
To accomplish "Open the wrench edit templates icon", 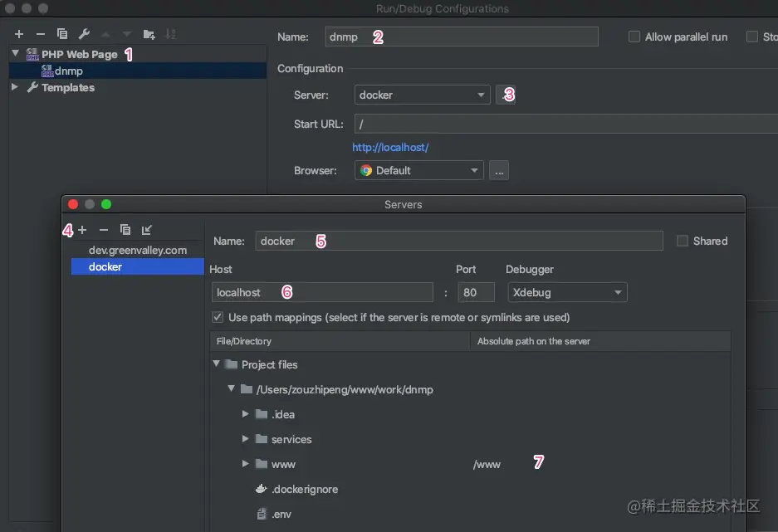I will click(x=84, y=34).
